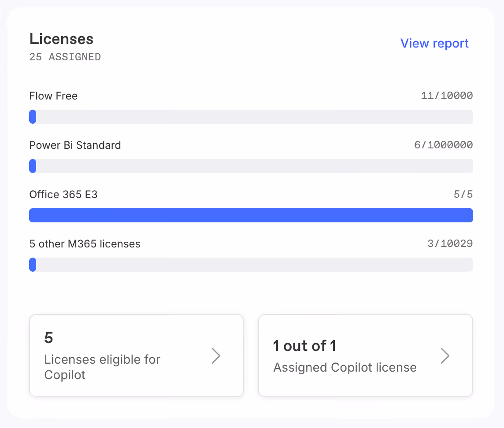Click the 5 other M365 licenses bar
Viewport: 504px width, 428px height.
(251, 265)
